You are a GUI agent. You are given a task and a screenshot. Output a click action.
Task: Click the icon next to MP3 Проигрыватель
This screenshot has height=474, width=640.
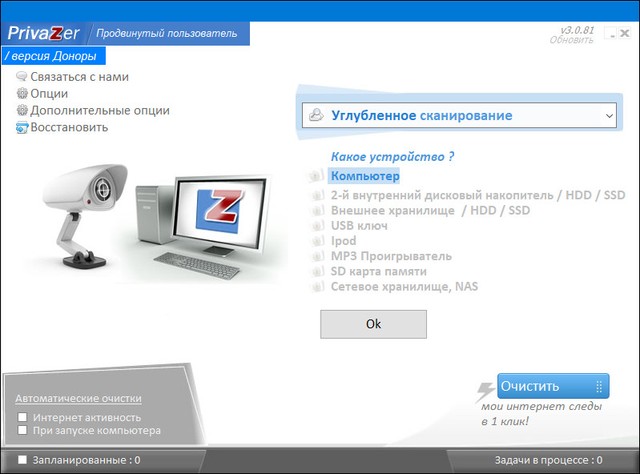click(318, 256)
